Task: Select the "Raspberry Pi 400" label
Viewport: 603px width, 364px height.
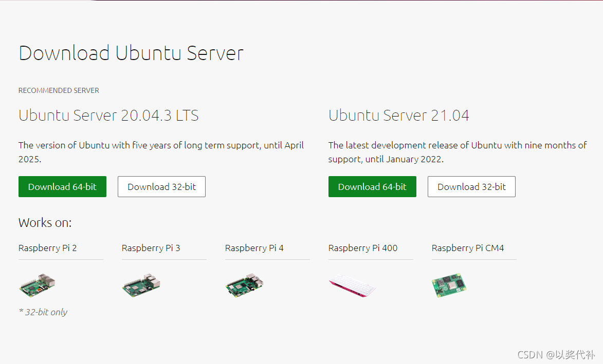Action: pos(363,248)
